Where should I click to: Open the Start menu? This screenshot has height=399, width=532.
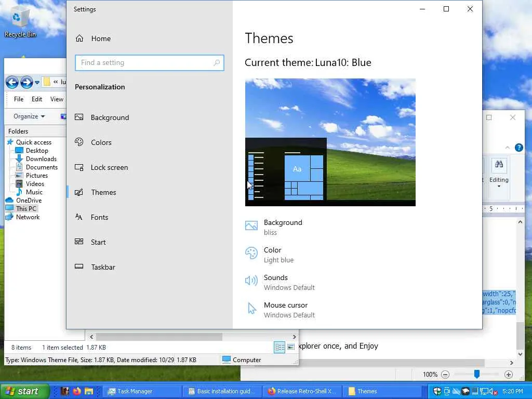point(24,391)
